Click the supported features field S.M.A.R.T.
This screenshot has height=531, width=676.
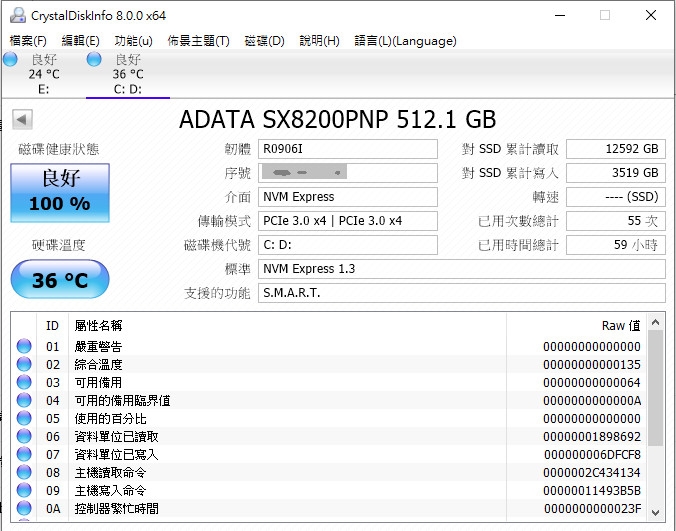click(x=462, y=293)
